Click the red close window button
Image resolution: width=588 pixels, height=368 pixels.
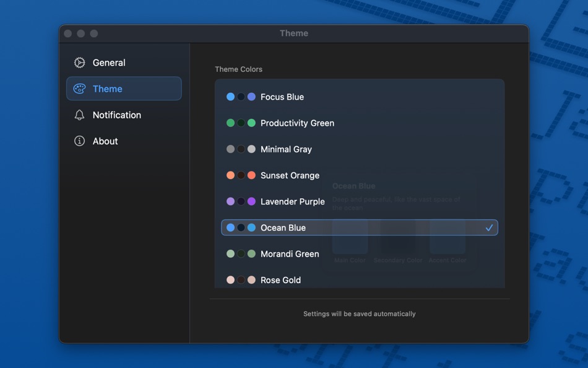68,33
